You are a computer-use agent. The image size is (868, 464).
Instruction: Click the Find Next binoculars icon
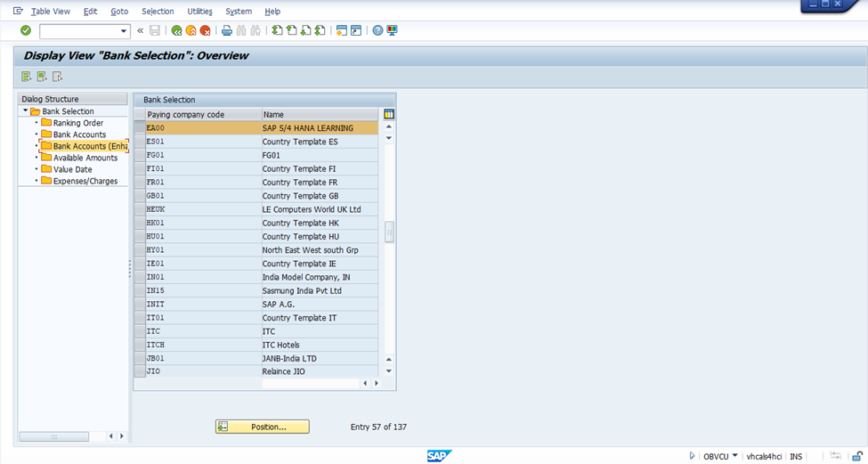[256, 30]
